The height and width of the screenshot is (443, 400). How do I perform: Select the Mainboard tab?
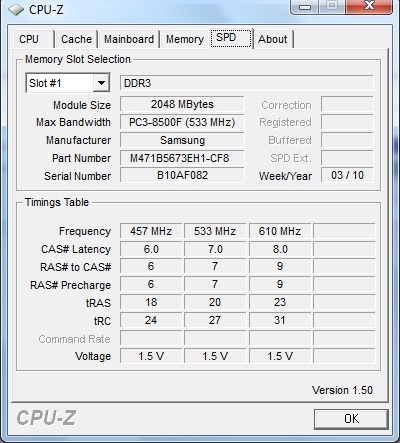click(129, 39)
